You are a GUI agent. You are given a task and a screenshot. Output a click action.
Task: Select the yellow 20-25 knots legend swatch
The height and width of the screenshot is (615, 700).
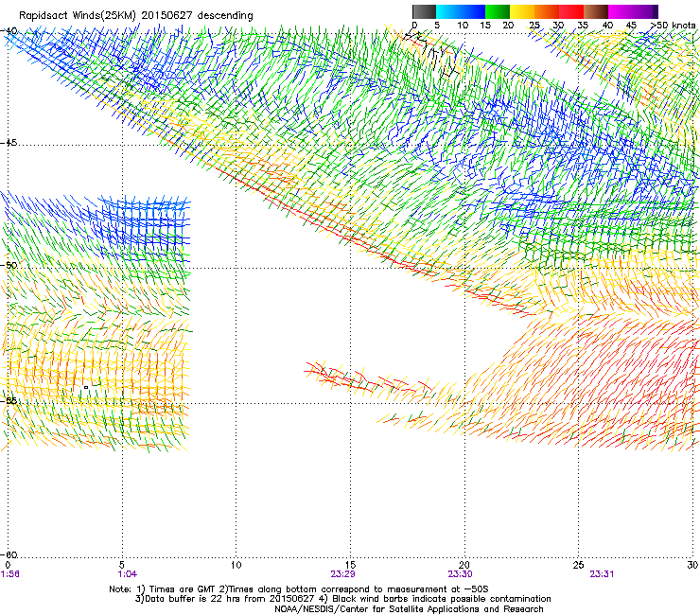click(x=522, y=11)
